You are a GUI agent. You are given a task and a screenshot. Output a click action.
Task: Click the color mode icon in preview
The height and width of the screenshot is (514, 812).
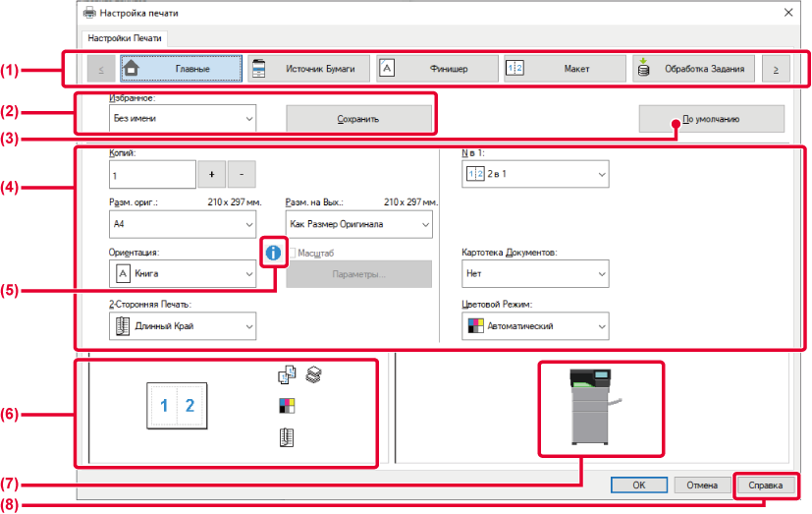(287, 406)
